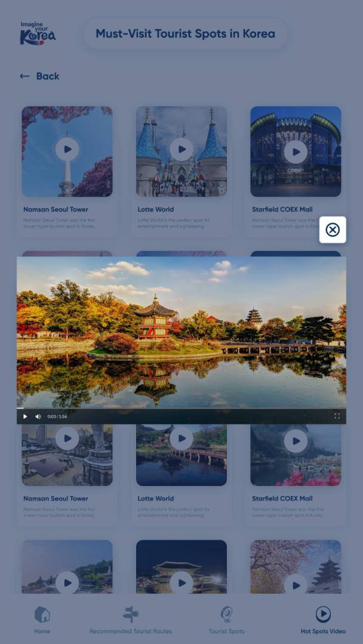
Task: Play the harbor video with pink flowers
Action: pos(296,442)
